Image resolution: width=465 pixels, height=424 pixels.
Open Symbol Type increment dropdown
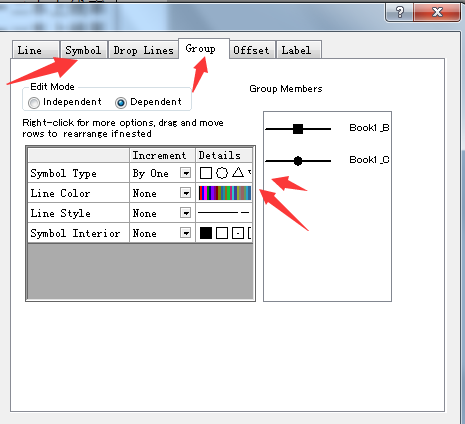[185, 173]
